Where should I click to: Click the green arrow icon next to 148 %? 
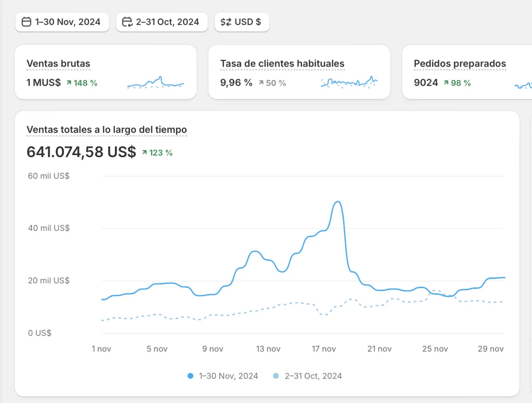pos(69,83)
